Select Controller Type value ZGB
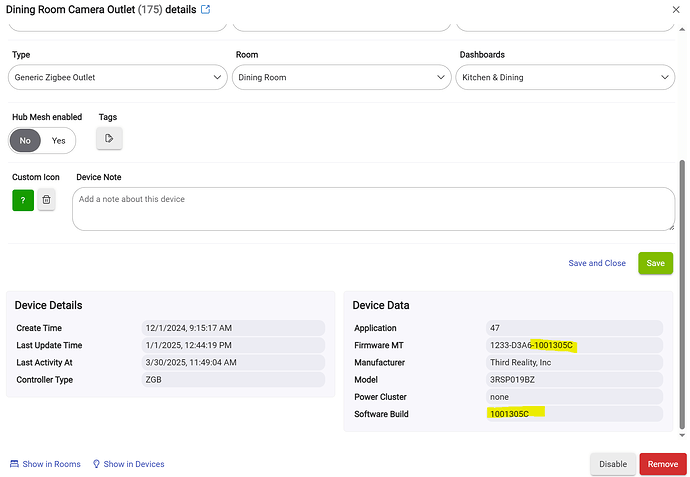Viewport: 690px width, 477px height. pyautogui.click(x=233, y=380)
